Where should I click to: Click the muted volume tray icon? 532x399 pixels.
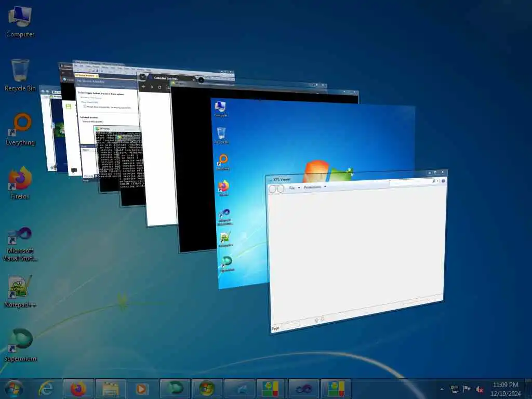coord(480,389)
